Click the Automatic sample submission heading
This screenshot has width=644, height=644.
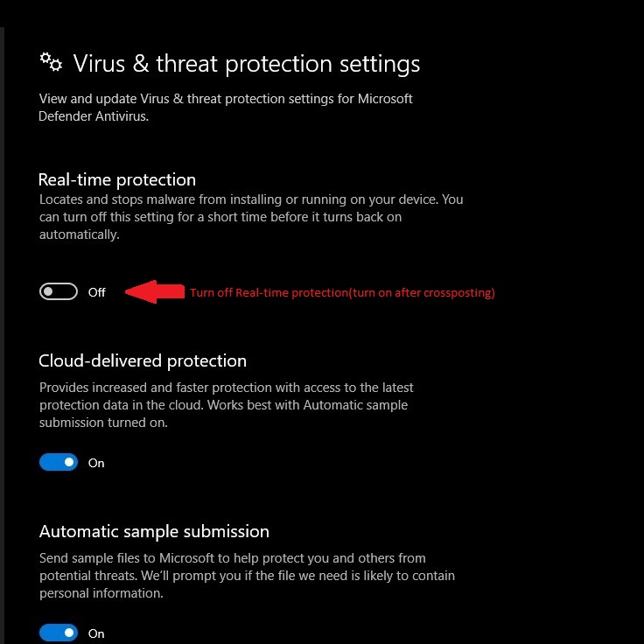(x=154, y=531)
